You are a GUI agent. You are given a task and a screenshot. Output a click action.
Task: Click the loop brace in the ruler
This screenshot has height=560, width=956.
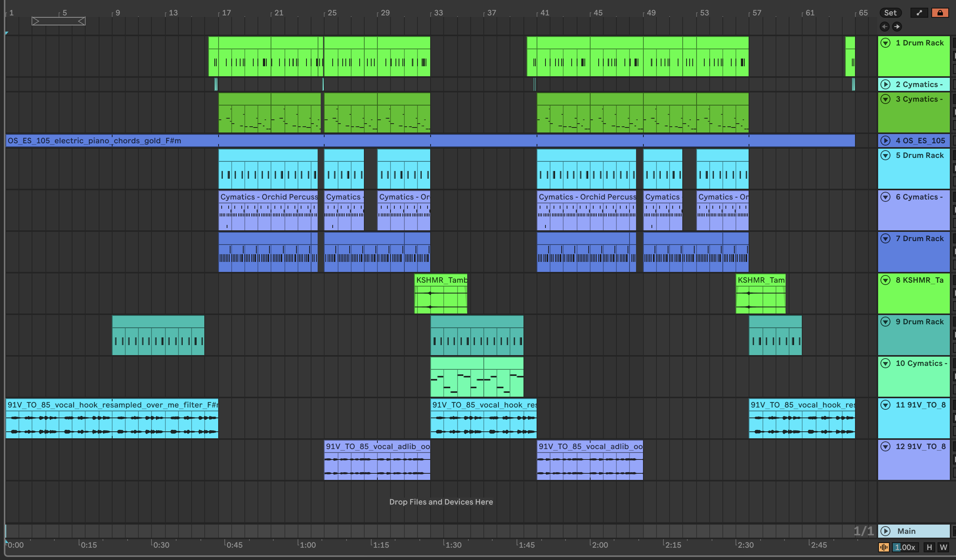(x=59, y=21)
